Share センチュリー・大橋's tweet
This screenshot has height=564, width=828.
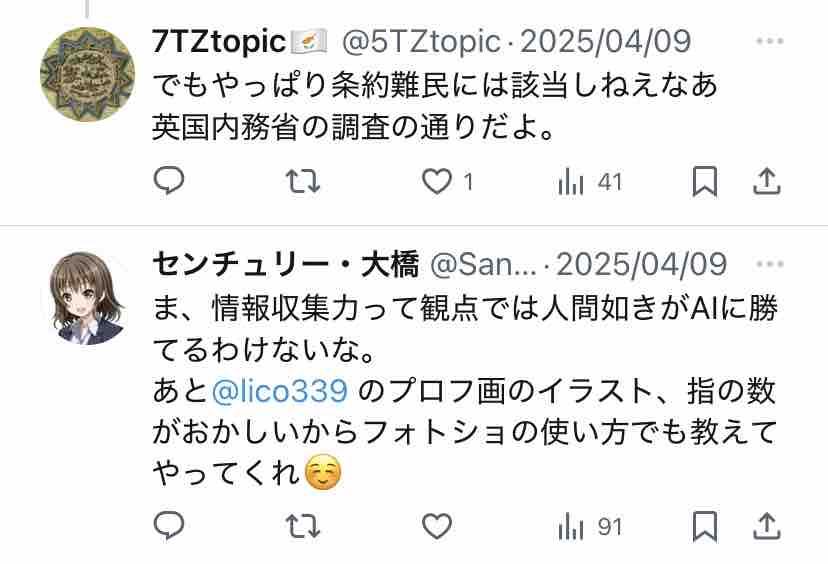(766, 526)
